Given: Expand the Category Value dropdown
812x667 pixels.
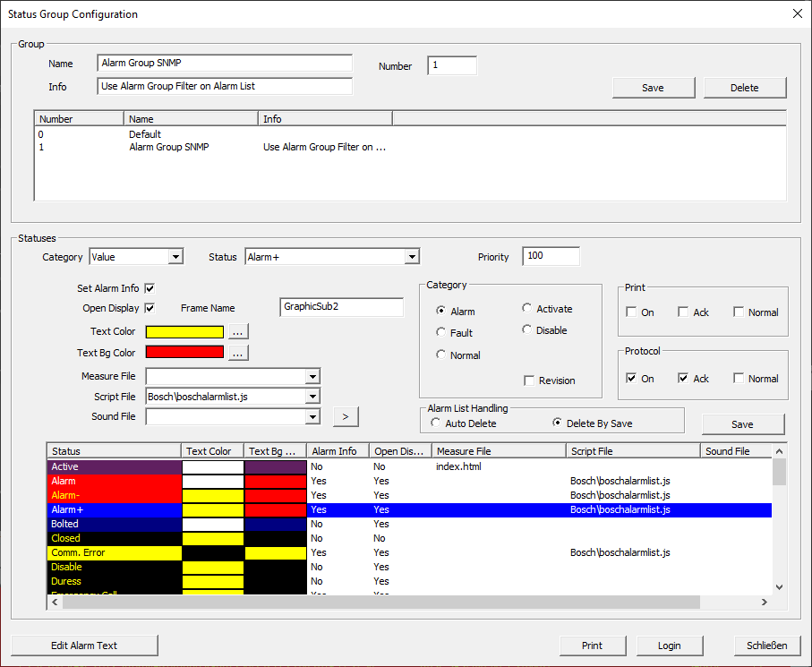Looking at the screenshot, I should click(176, 257).
